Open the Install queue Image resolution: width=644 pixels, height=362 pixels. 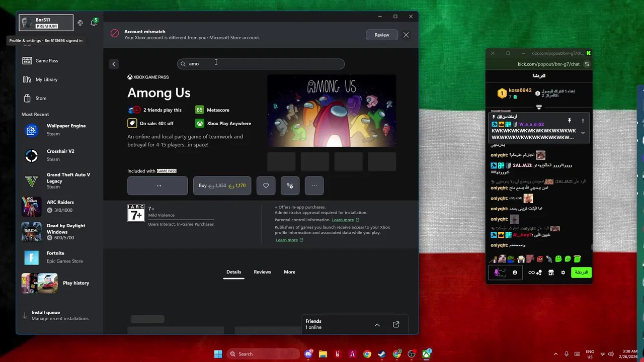click(59, 315)
